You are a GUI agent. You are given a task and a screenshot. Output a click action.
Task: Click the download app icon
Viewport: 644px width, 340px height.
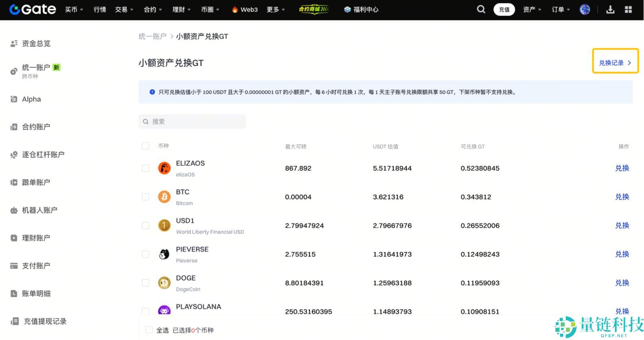point(610,9)
